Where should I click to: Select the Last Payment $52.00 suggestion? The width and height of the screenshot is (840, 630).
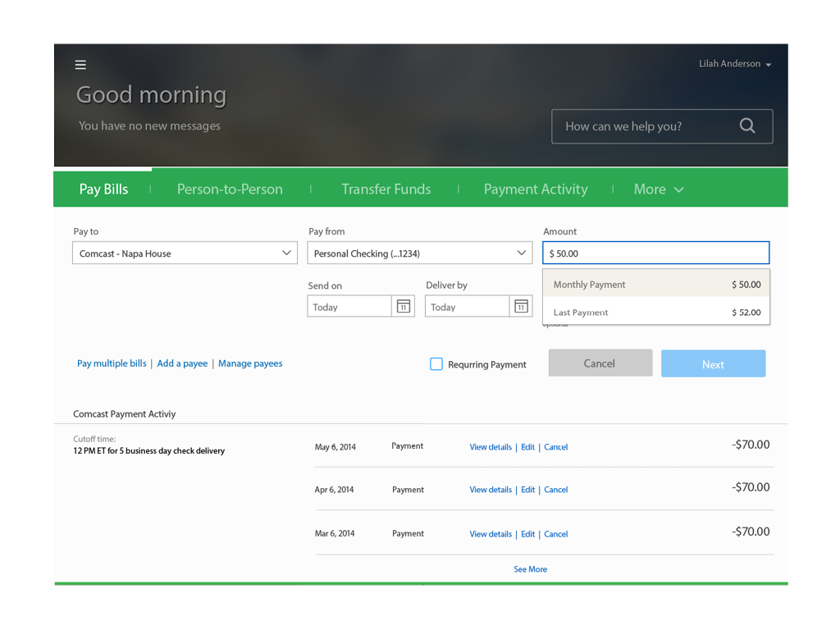click(656, 312)
